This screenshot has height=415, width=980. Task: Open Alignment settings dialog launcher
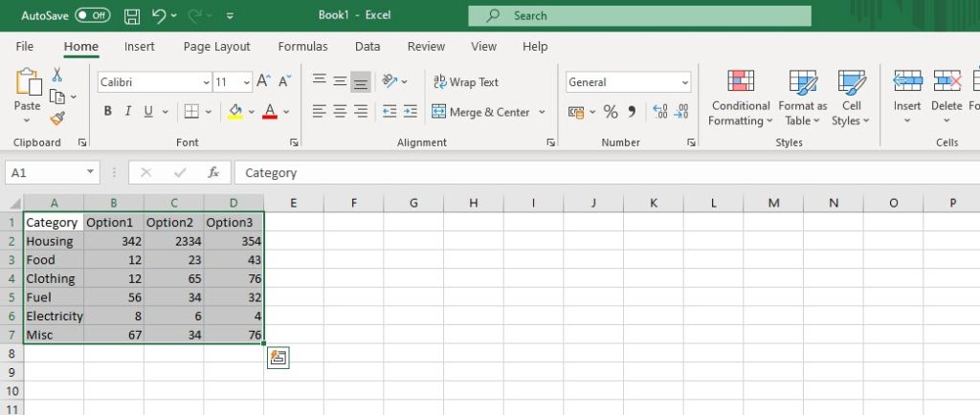pos(550,142)
